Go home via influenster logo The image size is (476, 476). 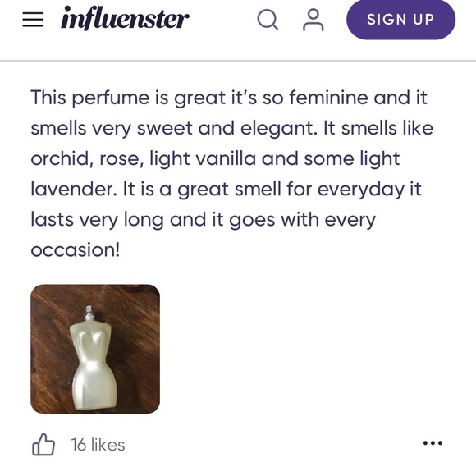125,18
